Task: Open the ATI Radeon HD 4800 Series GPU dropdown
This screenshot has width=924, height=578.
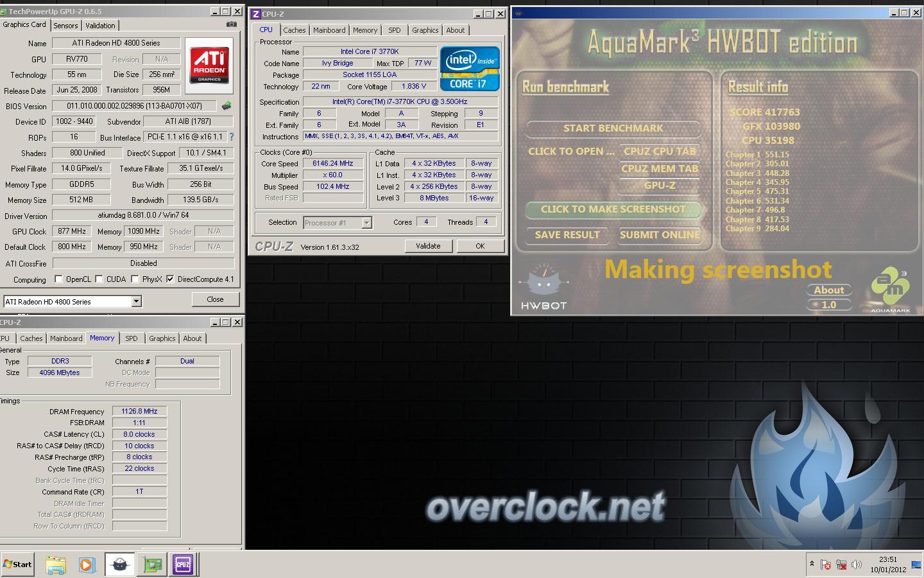Action: click(x=136, y=301)
